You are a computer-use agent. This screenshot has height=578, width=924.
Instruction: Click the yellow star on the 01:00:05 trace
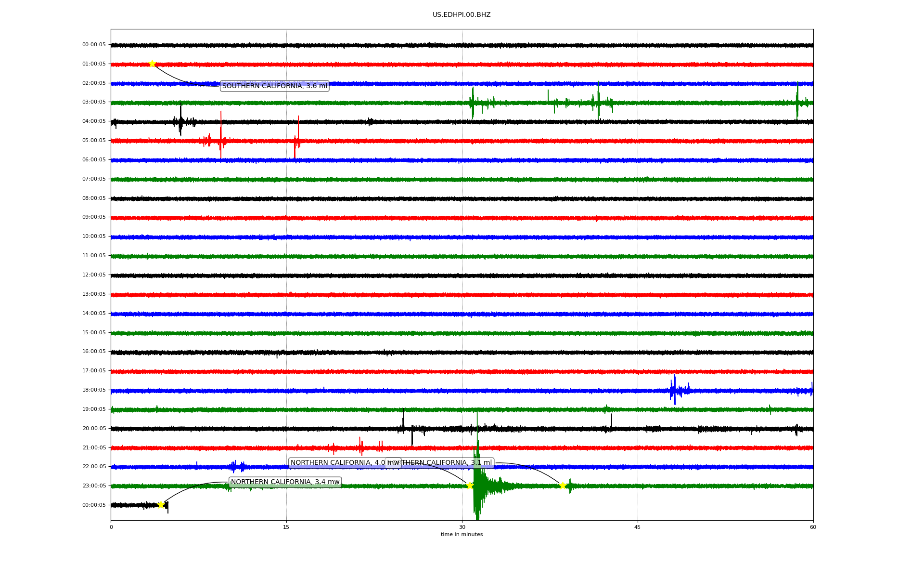tap(152, 64)
